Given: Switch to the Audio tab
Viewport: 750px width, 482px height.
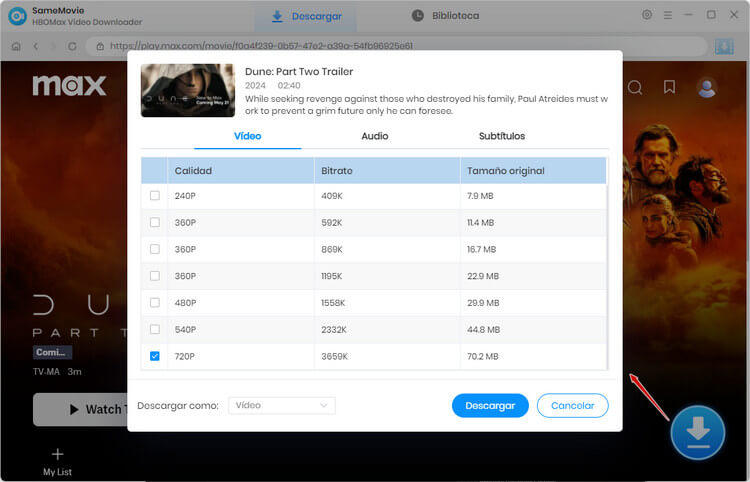Looking at the screenshot, I should click(x=374, y=136).
